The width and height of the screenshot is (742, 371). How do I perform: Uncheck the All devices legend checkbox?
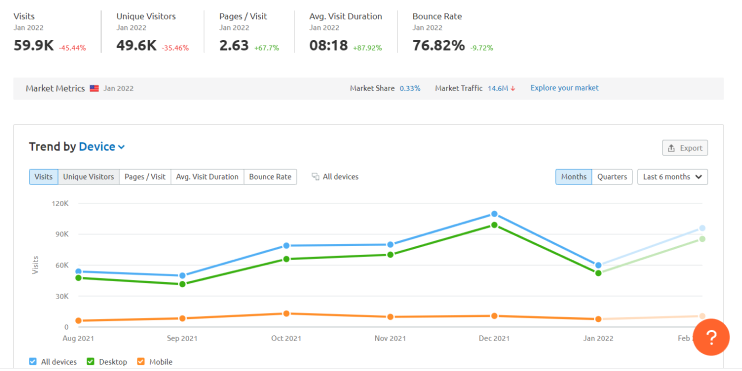pyautogui.click(x=33, y=362)
